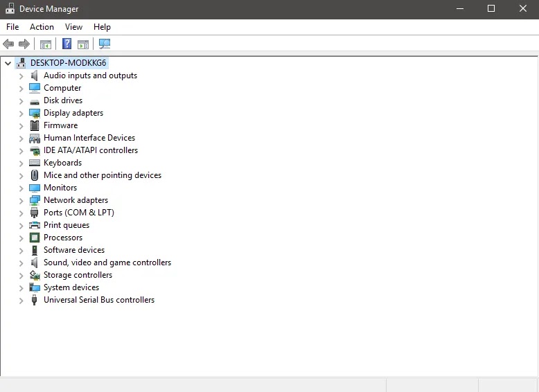This screenshot has height=392, width=539.
Task: Select the Storage controllers label
Action: 78,275
